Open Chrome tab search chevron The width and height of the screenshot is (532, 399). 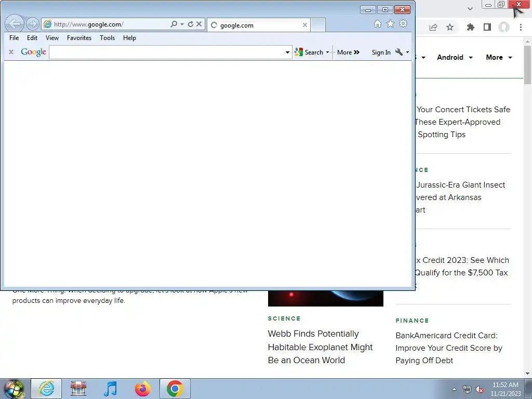point(470,9)
